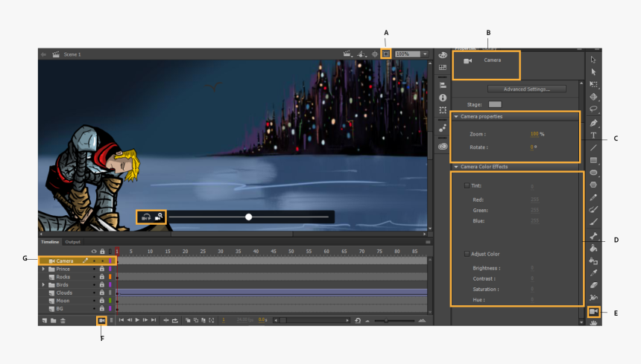The width and height of the screenshot is (641, 364).
Task: Click the Stage color swatch
Action: click(495, 104)
